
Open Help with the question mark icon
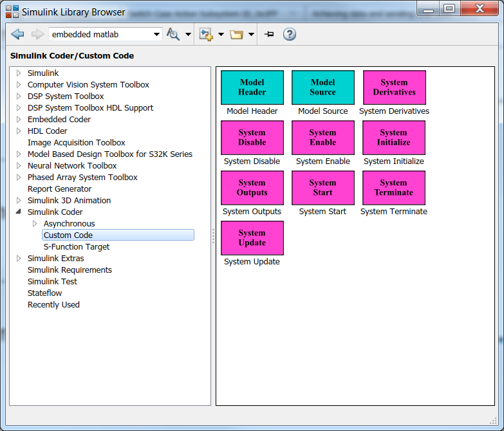(289, 34)
